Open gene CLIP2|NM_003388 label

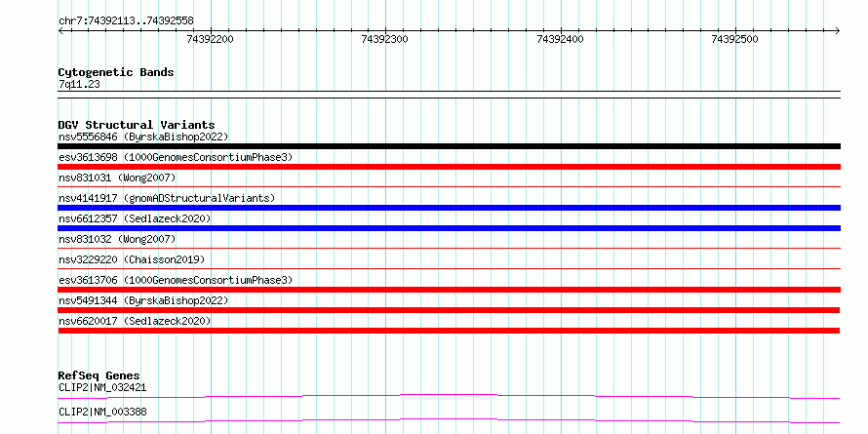click(x=102, y=413)
